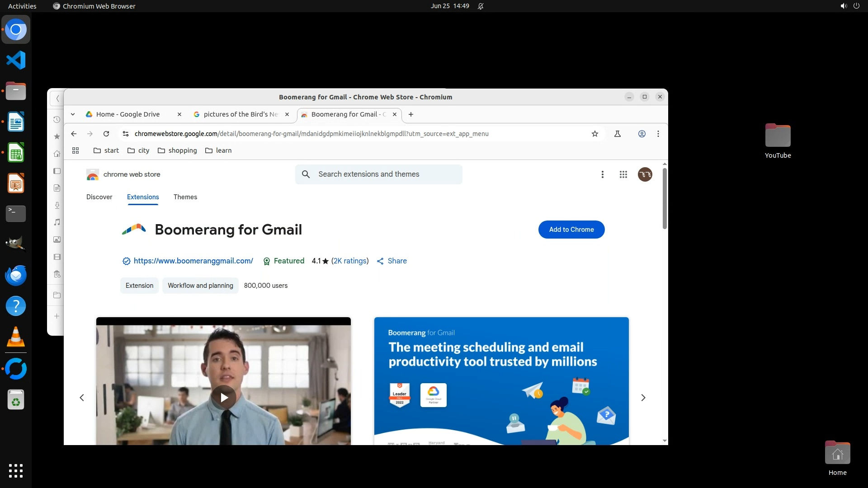Viewport: 868px width, 488px height.
Task: Click the web store account avatar
Action: tap(645, 174)
